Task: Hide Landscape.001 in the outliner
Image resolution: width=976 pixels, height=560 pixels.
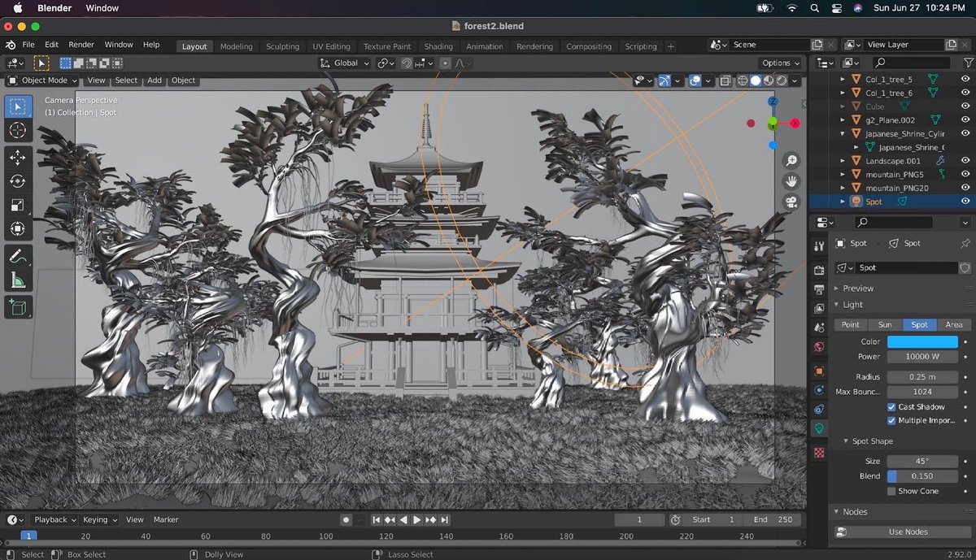Action: point(965,161)
